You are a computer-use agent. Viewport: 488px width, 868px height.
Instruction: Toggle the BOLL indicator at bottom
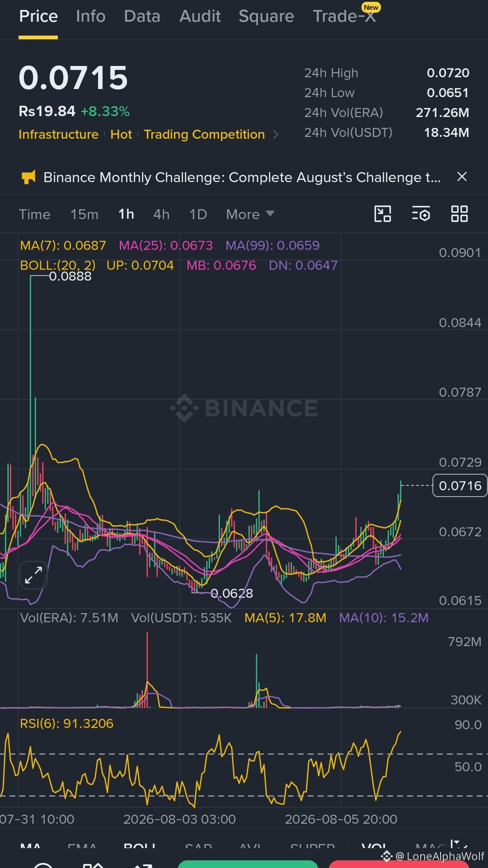tap(140, 846)
